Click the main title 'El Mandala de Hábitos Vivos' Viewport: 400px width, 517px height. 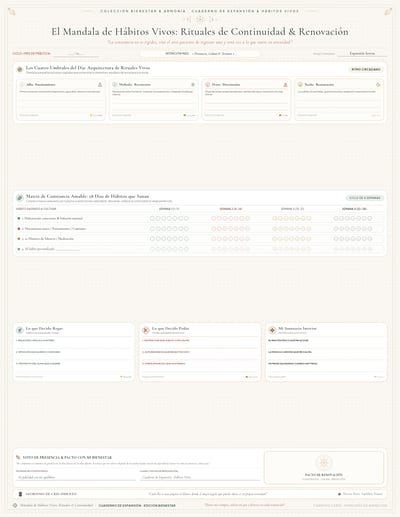pyautogui.click(x=200, y=32)
